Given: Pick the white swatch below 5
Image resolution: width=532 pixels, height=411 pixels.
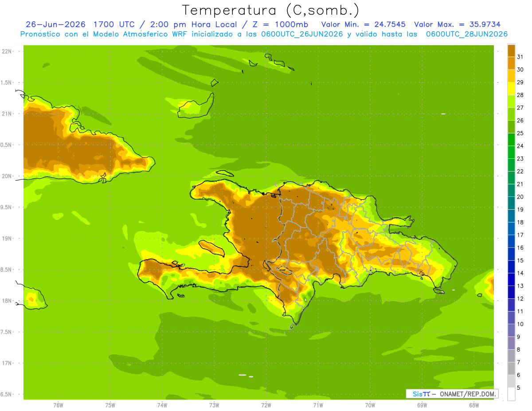Looking at the screenshot, I should click(511, 394).
